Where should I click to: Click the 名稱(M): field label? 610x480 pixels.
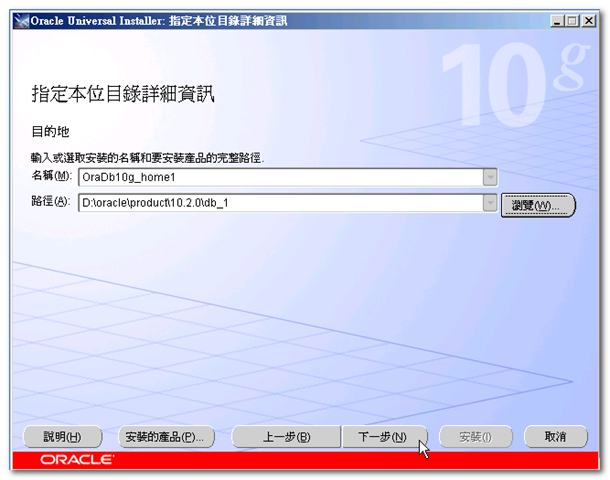[x=51, y=176]
